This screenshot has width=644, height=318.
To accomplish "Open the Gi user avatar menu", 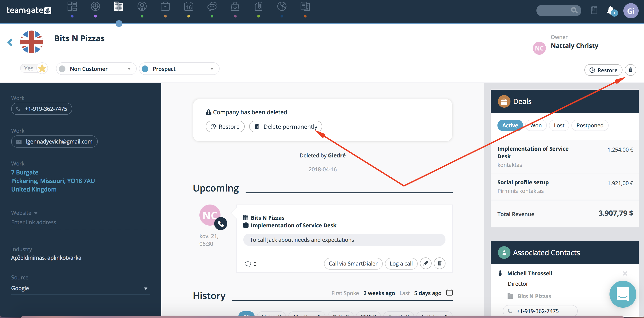I will (x=631, y=11).
